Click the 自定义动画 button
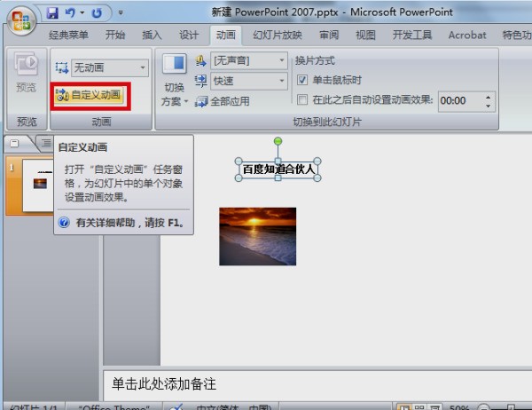 (88, 95)
